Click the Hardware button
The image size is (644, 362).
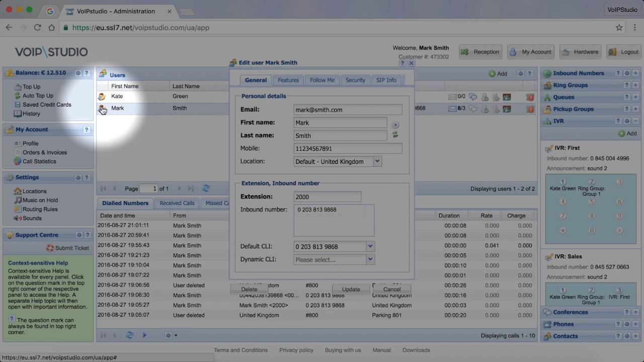[580, 52]
